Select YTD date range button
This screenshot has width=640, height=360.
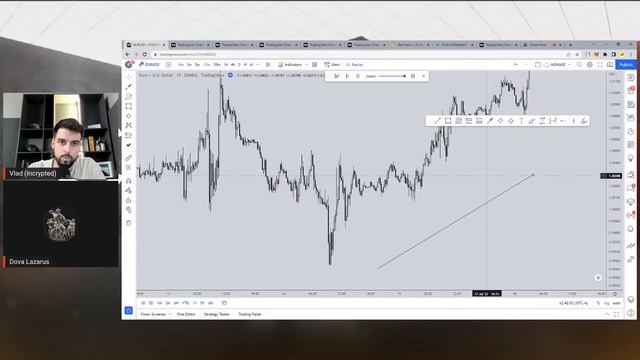point(185,303)
